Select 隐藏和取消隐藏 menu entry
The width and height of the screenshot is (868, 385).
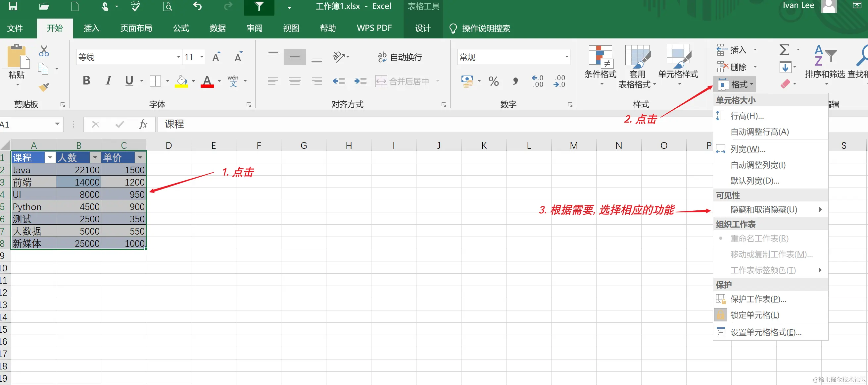[x=763, y=210]
